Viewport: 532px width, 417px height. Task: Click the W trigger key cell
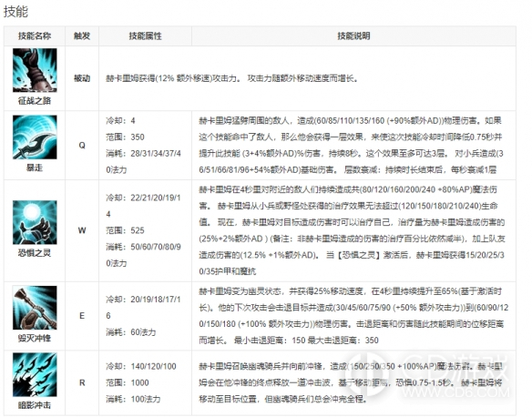point(82,230)
